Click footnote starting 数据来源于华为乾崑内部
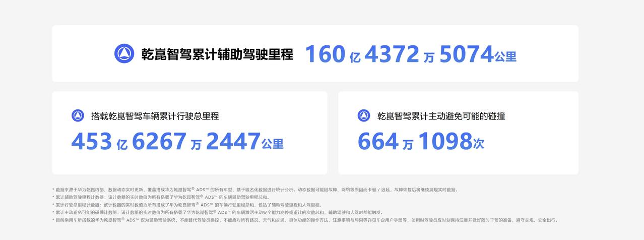The image size is (644, 240). pyautogui.click(x=254, y=190)
